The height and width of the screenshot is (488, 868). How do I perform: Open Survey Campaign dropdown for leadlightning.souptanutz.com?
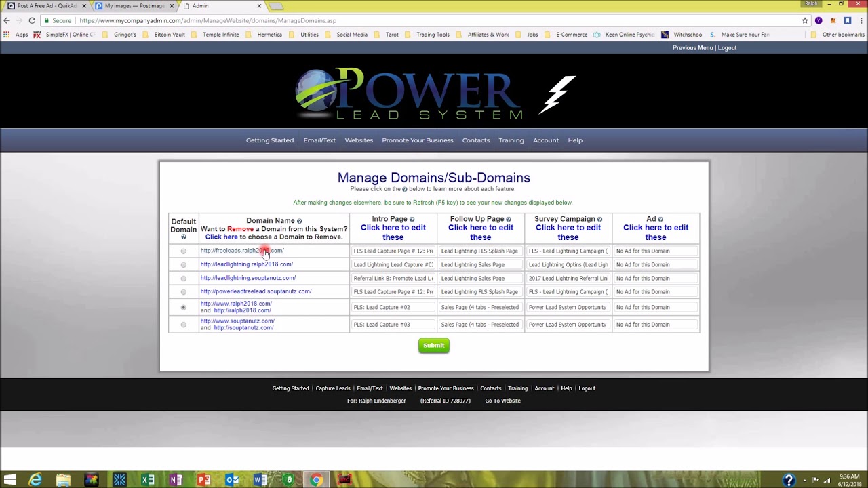[x=568, y=278]
